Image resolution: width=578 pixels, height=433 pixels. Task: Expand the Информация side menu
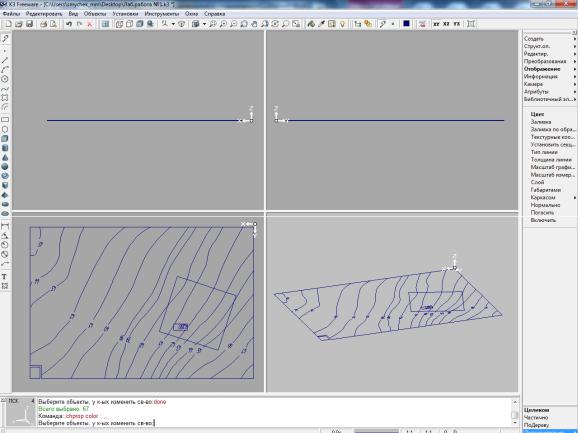click(x=549, y=77)
